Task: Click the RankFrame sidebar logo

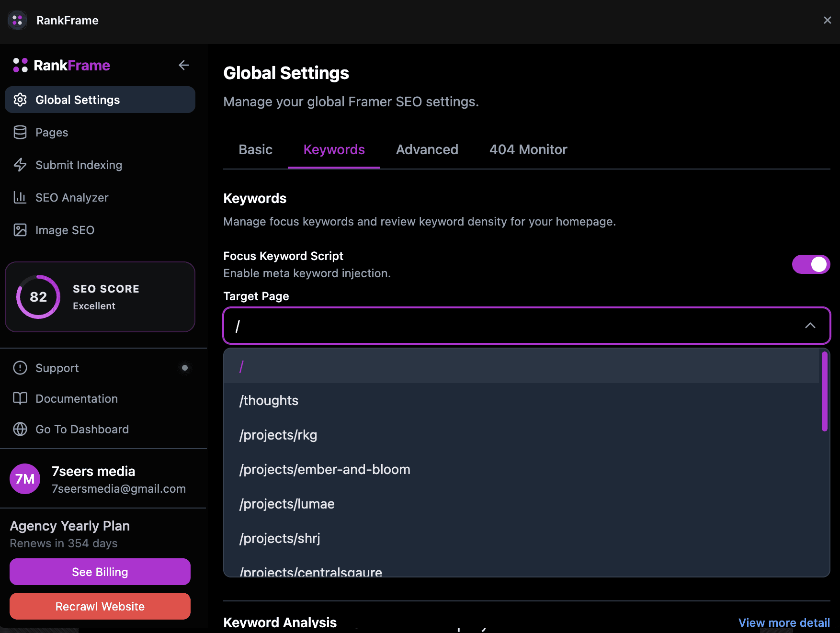Action: 61,65
